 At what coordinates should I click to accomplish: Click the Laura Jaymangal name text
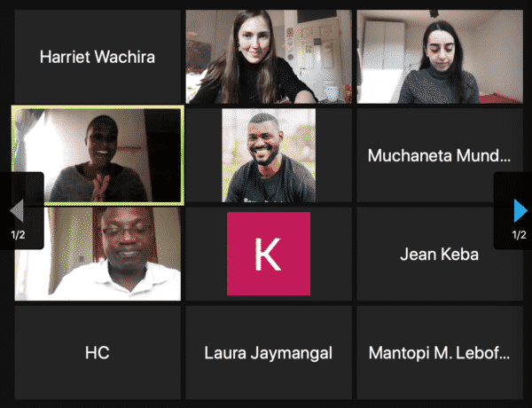(x=269, y=353)
